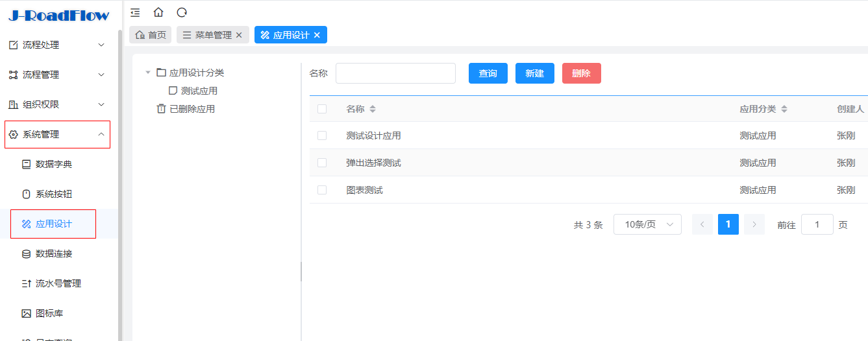
Task: Open 数据连接 sidebar item
Action: point(53,253)
